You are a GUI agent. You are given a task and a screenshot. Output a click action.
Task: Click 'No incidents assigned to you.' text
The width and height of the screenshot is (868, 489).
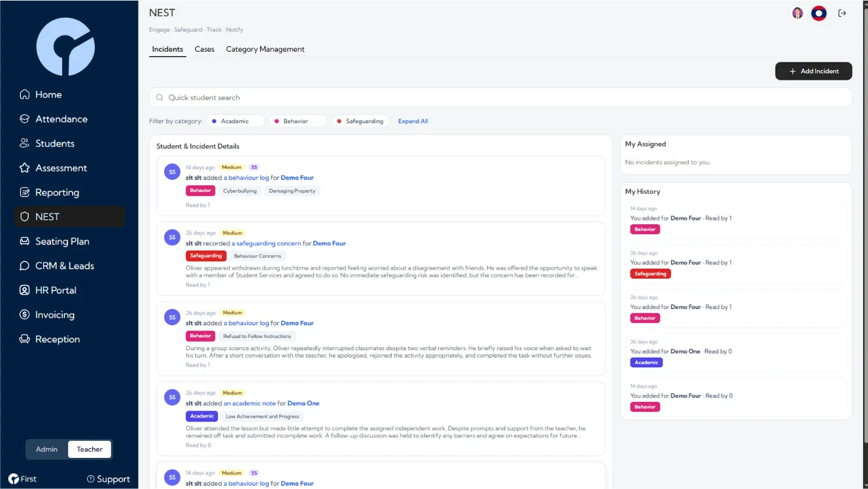pos(668,162)
